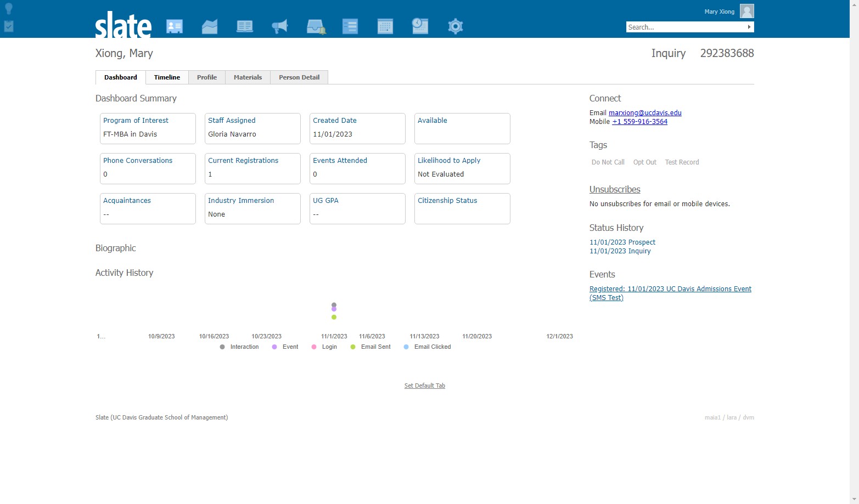Screen dimensions: 859x504
Task: Toggle the Event legend item
Action: [x=285, y=347]
